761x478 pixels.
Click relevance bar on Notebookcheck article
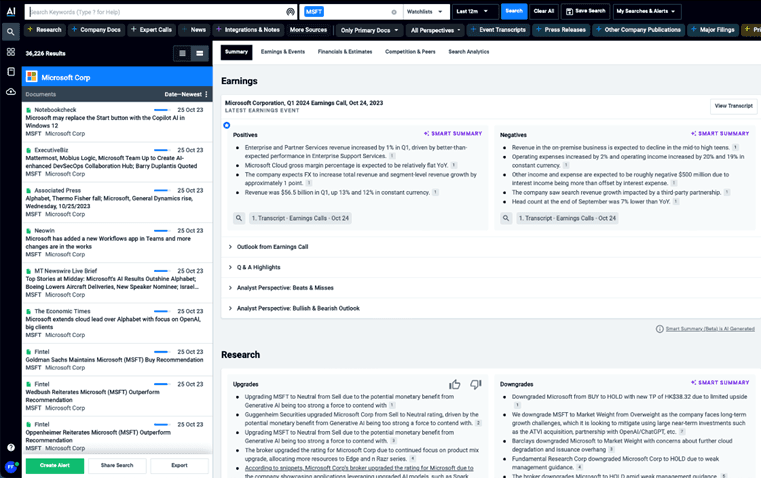(162, 110)
